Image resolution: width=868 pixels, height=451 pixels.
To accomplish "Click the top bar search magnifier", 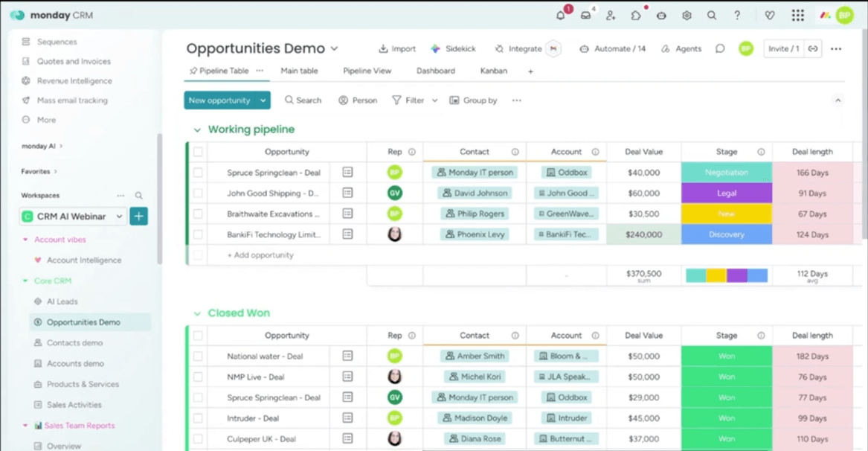I will coord(712,16).
